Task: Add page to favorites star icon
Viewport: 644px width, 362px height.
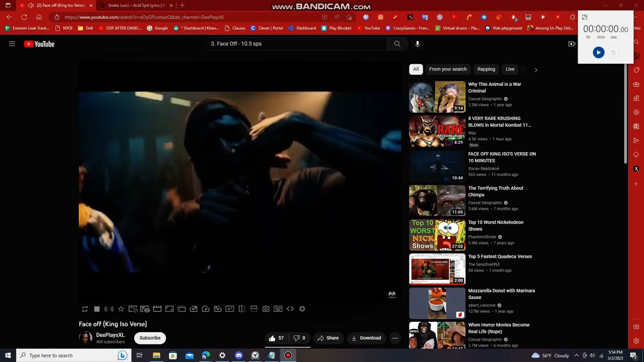Action: [349, 17]
